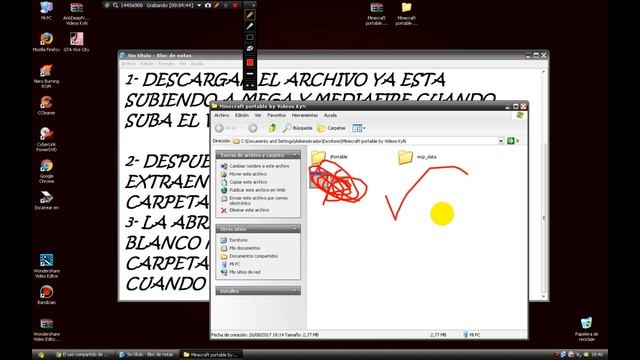640x360 pixels.
Task: Pause recording with the green button
Action: [226, 5]
